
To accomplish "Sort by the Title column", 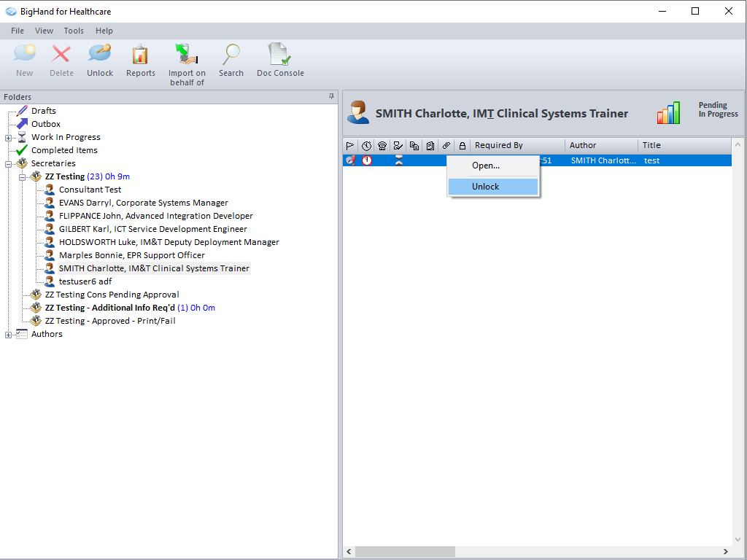I will pyautogui.click(x=684, y=145).
